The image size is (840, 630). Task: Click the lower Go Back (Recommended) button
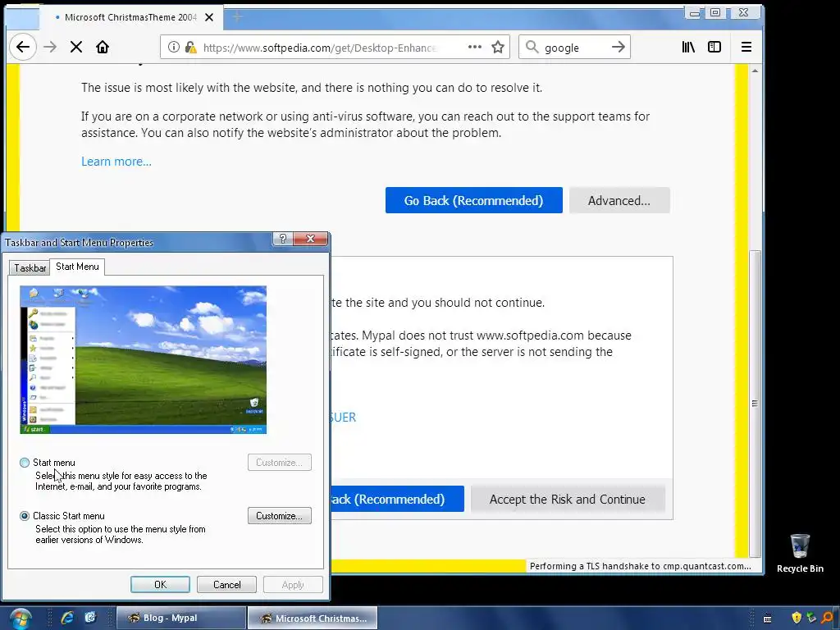click(x=397, y=500)
